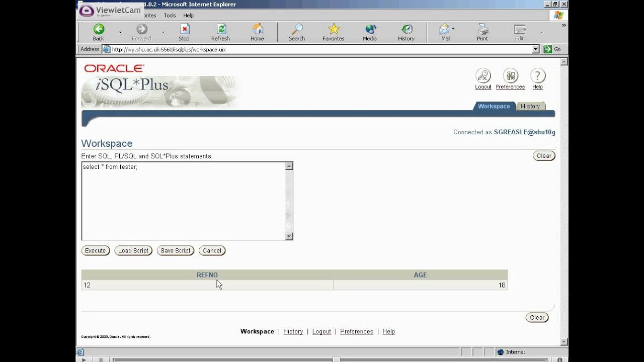Screen dimensions: 644x362
Task: Open the Forward button history dropdown
Action: pos(163,32)
